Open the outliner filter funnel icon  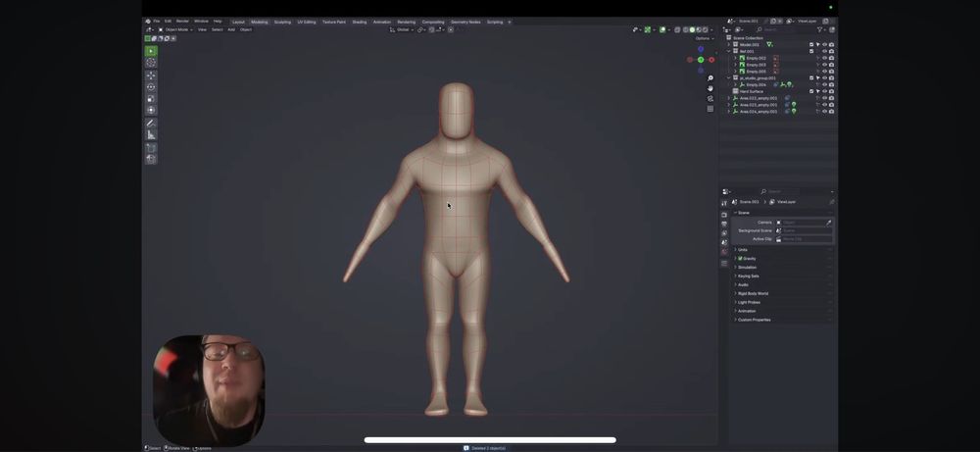coord(820,29)
